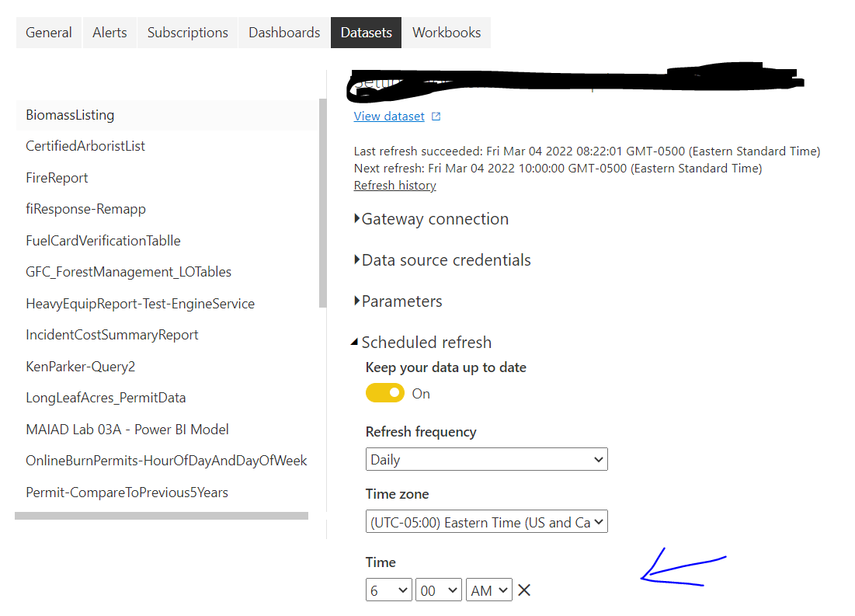Click the dataset list vertical scrollbar
Image resolution: width=855 pixels, height=616 pixels.
(x=323, y=203)
